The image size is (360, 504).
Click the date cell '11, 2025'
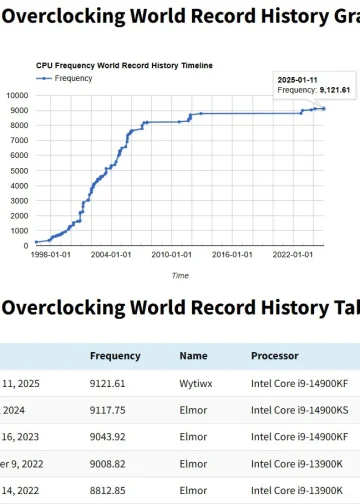[20, 384]
